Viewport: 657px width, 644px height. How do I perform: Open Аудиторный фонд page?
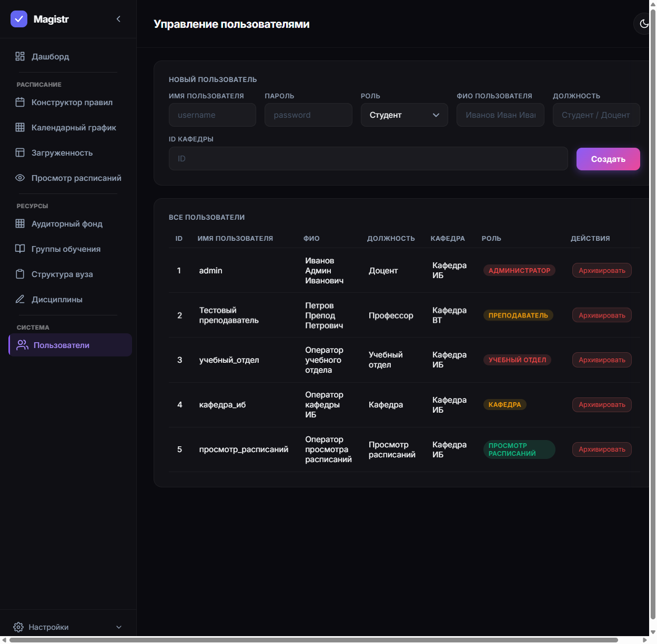67,224
